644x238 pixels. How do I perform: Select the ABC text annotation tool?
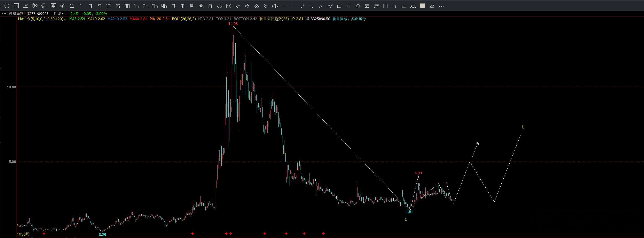coord(413,6)
